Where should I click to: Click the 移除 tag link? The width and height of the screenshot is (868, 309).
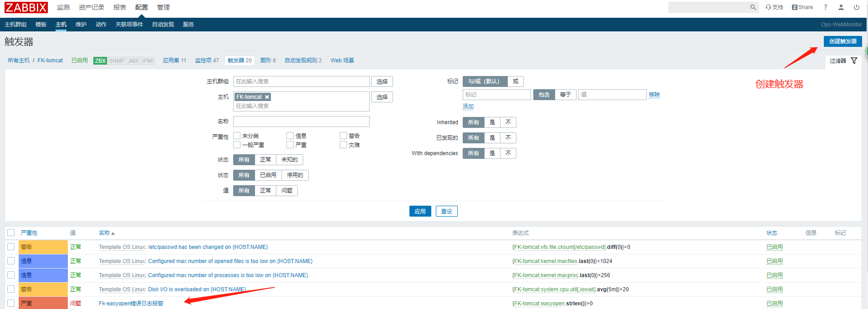(x=654, y=95)
